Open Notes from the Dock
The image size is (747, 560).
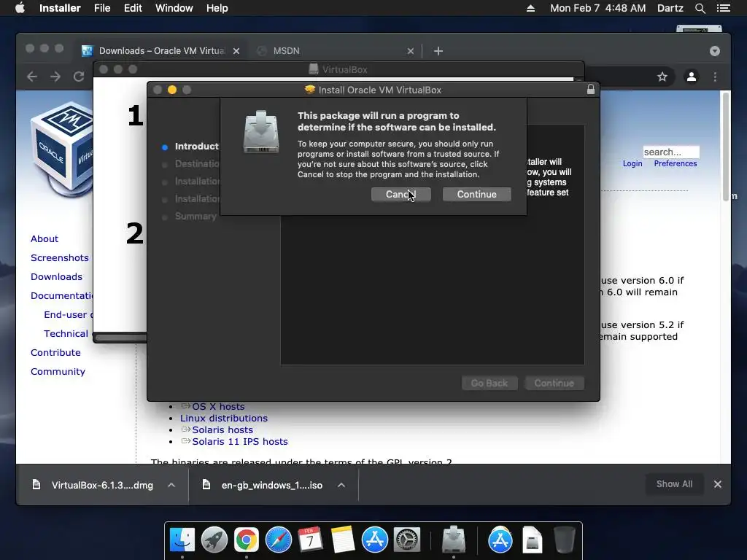[x=343, y=540]
